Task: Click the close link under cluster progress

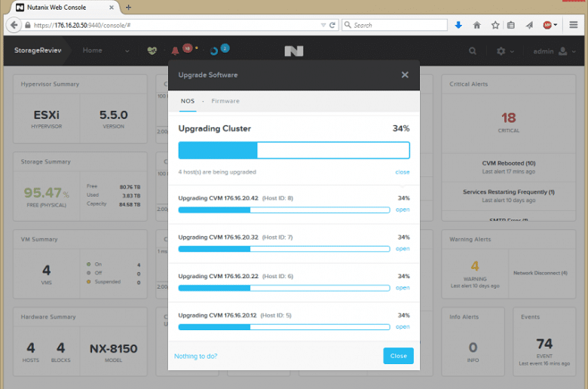Action: coord(403,172)
